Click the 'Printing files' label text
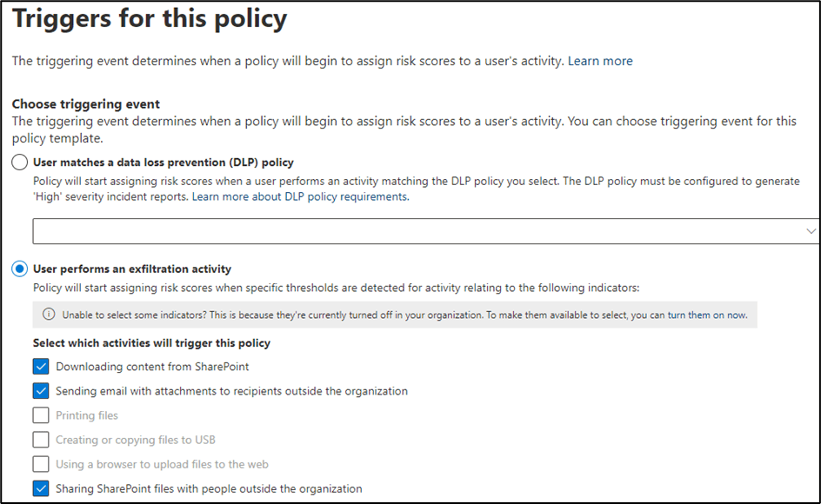This screenshot has height=504, width=821. click(x=87, y=415)
